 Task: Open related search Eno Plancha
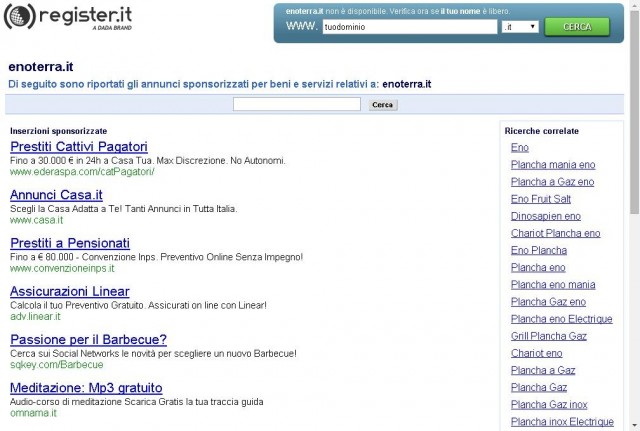point(539,250)
